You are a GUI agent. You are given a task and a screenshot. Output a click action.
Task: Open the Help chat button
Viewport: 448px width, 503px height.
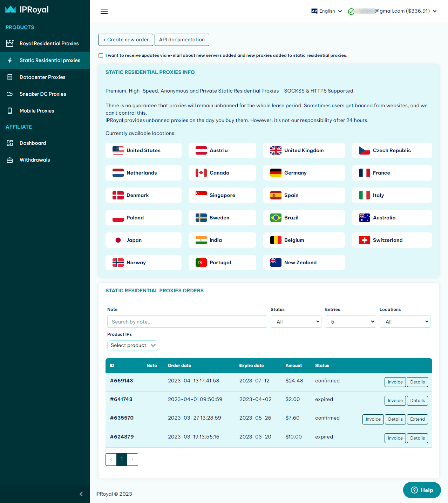coord(422,490)
